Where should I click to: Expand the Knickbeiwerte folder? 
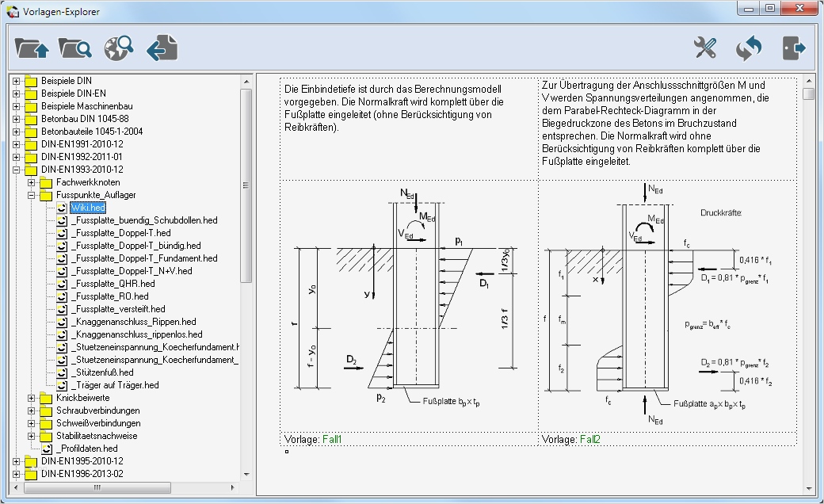(32, 398)
